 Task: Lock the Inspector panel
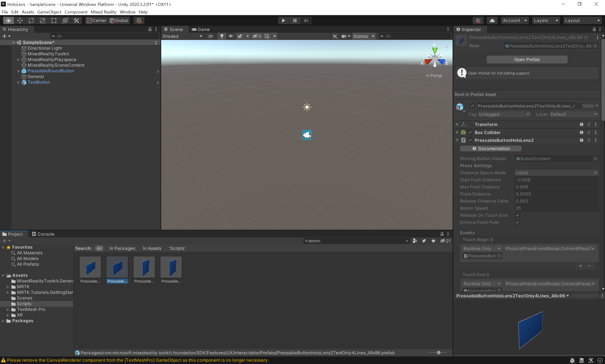(594, 29)
